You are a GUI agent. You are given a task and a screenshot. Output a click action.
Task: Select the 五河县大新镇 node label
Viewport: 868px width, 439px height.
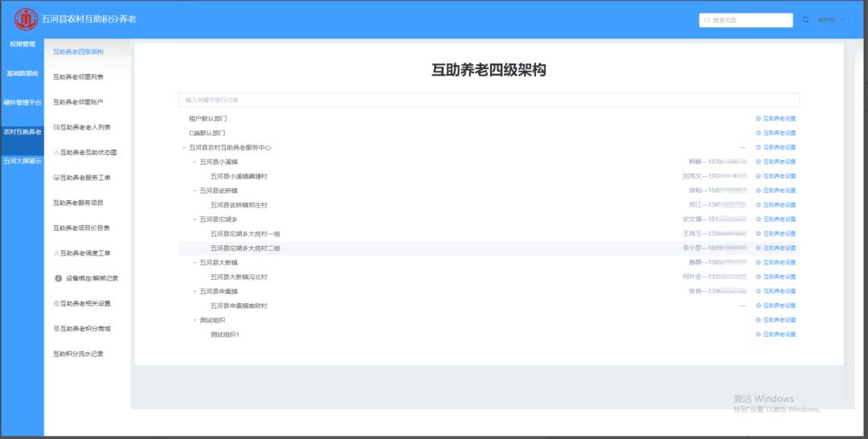click(x=219, y=263)
